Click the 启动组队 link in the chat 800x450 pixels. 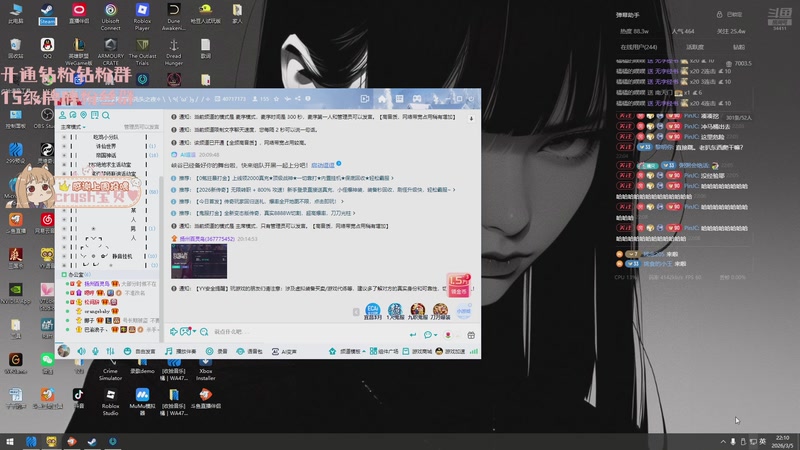pos(323,165)
